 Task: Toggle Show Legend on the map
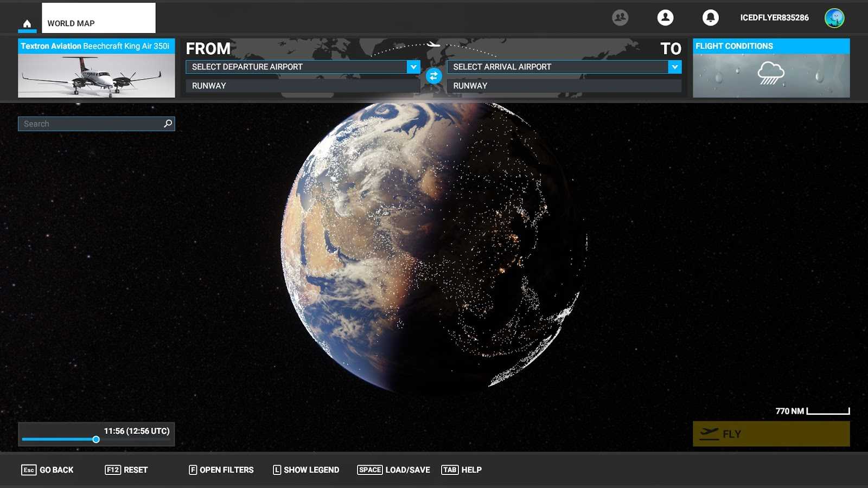(306, 470)
